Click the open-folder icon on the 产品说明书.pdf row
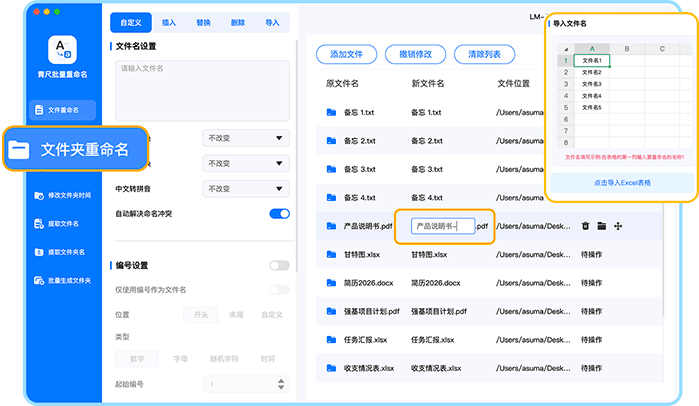The width and height of the screenshot is (699, 406). (602, 227)
